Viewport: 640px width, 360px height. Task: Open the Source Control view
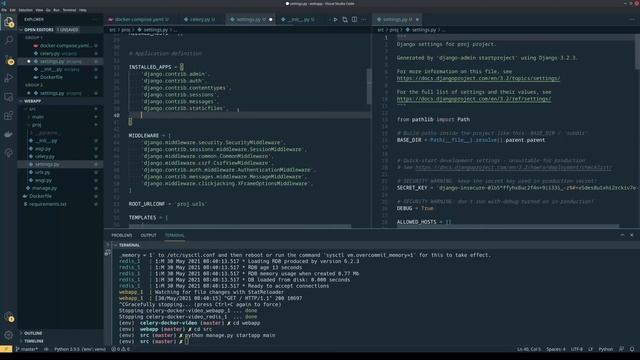[9, 60]
